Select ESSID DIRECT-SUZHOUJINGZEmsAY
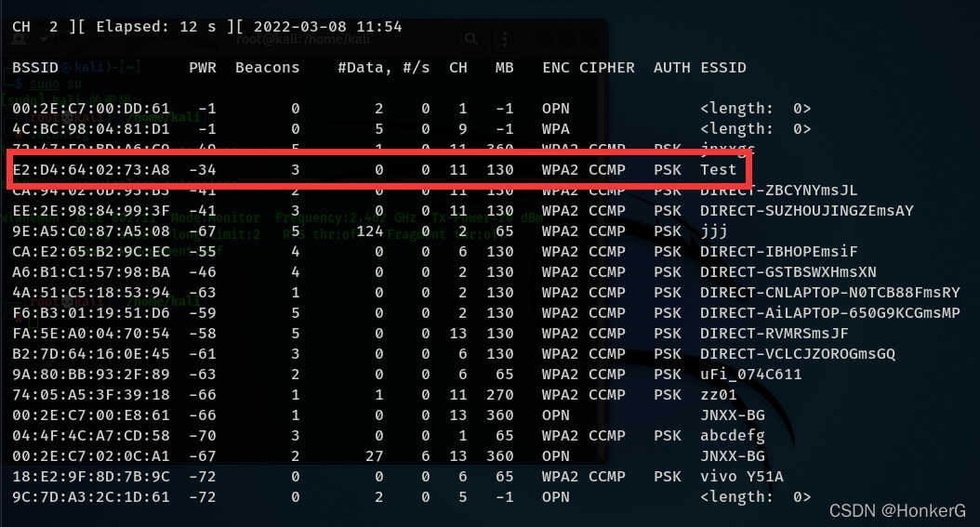This screenshot has width=980, height=527. click(807, 211)
